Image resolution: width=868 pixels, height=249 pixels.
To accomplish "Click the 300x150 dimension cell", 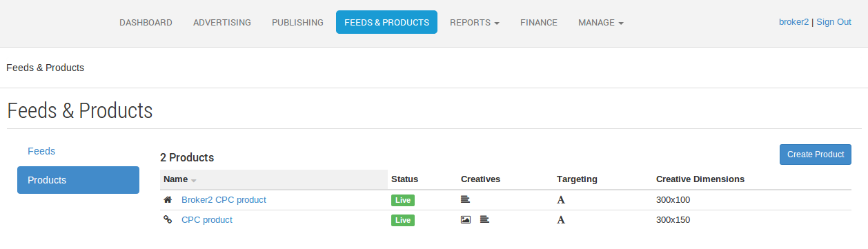I will pyautogui.click(x=673, y=220).
